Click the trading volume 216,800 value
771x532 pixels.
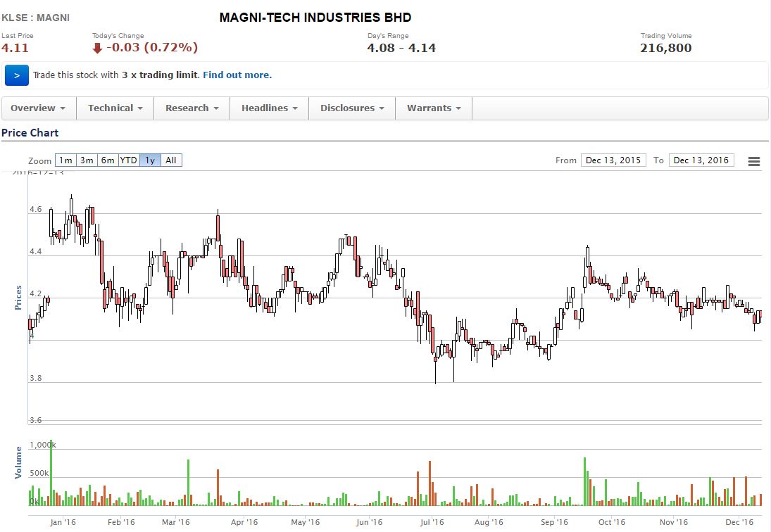pyautogui.click(x=666, y=48)
